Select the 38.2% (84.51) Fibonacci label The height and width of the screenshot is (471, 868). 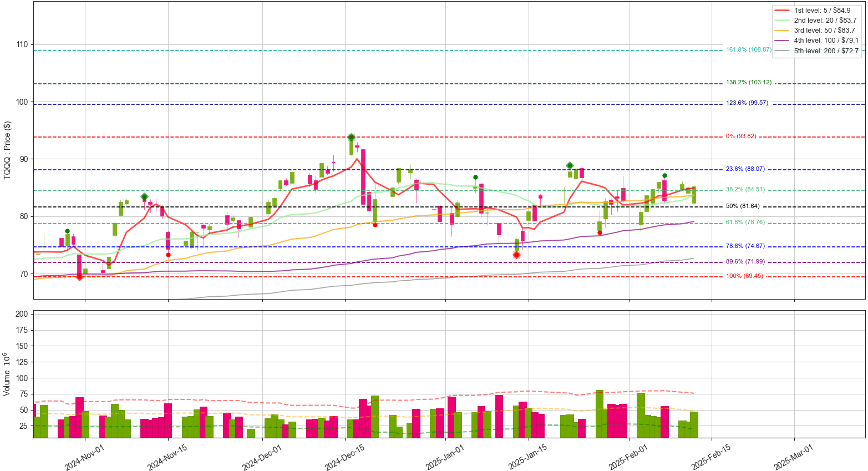[745, 190]
